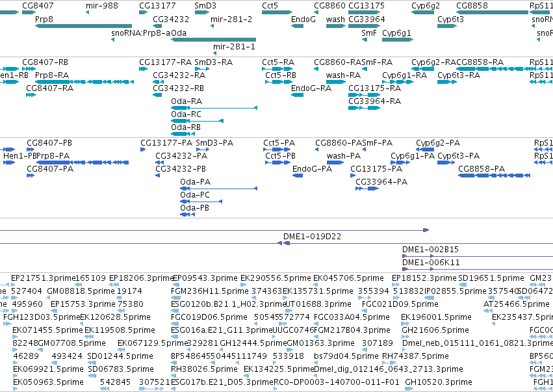Click the Prp8-PA protein label

tap(53, 156)
